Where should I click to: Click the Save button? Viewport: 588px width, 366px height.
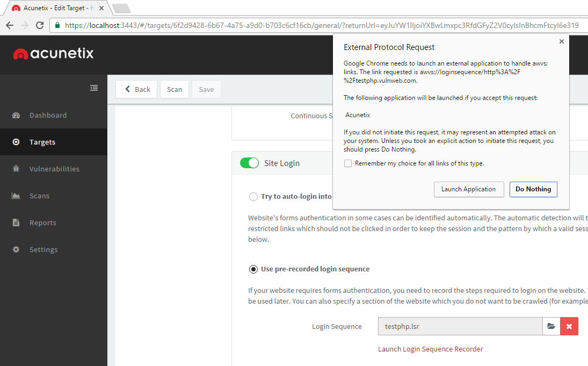pyautogui.click(x=206, y=89)
